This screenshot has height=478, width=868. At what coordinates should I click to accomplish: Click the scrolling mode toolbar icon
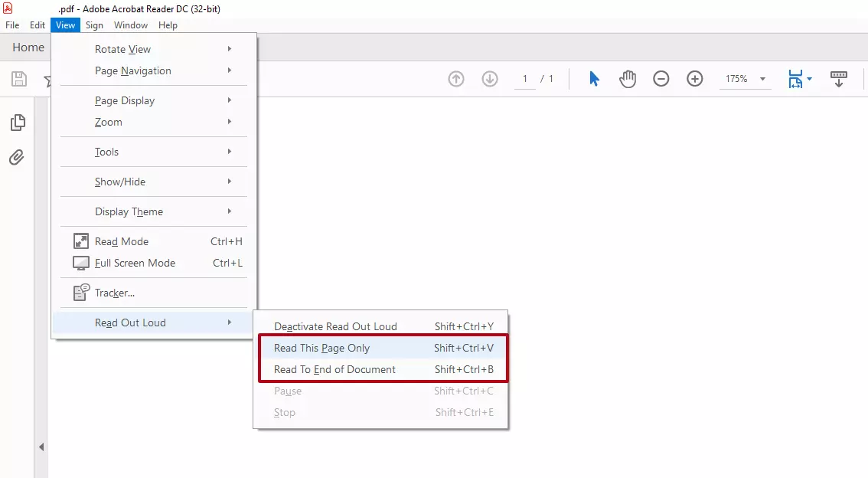pos(839,79)
